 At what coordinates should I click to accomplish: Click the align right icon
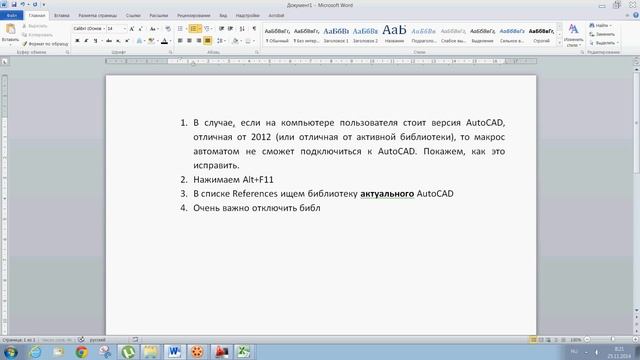[199, 41]
